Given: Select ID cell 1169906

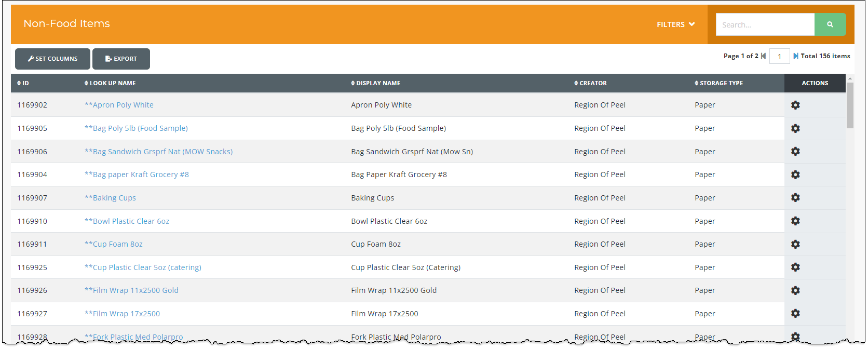Looking at the screenshot, I should coord(32,152).
